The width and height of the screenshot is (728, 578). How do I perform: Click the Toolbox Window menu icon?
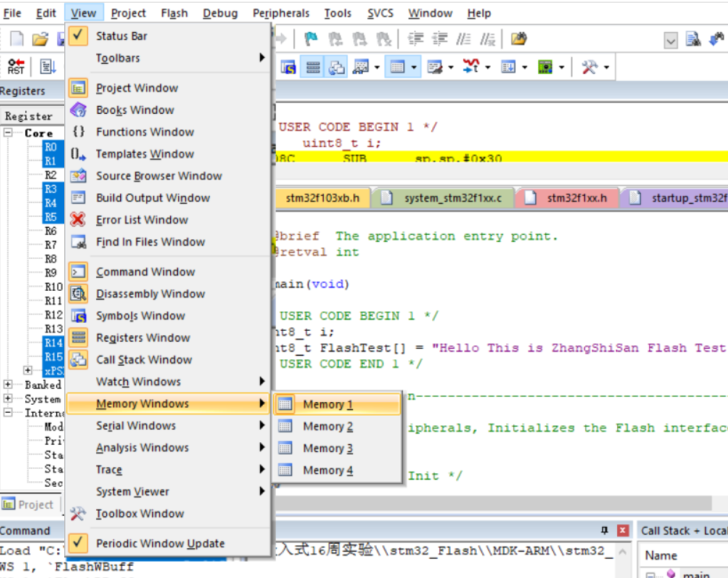click(78, 513)
